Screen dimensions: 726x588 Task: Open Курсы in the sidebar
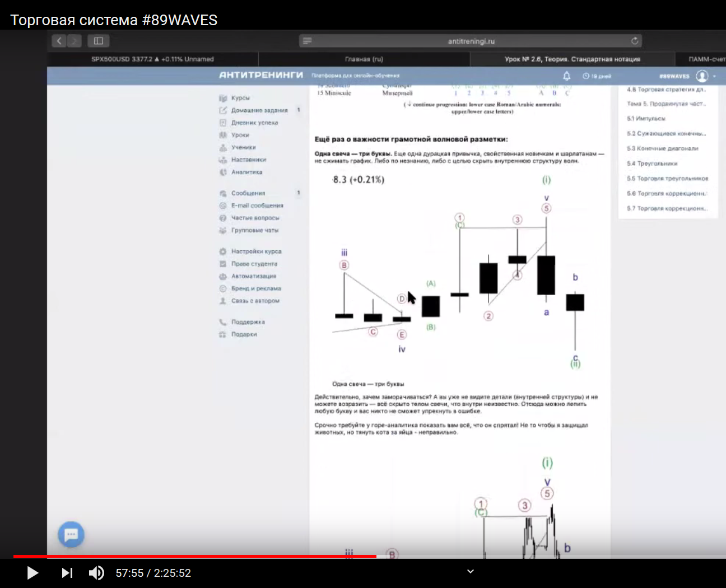point(240,98)
